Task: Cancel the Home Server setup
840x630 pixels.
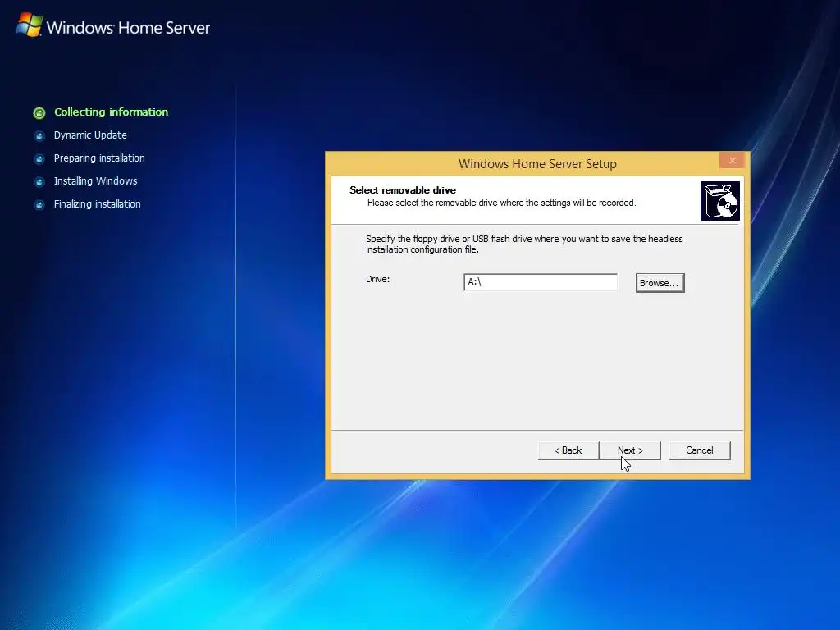Action: pyautogui.click(x=700, y=450)
